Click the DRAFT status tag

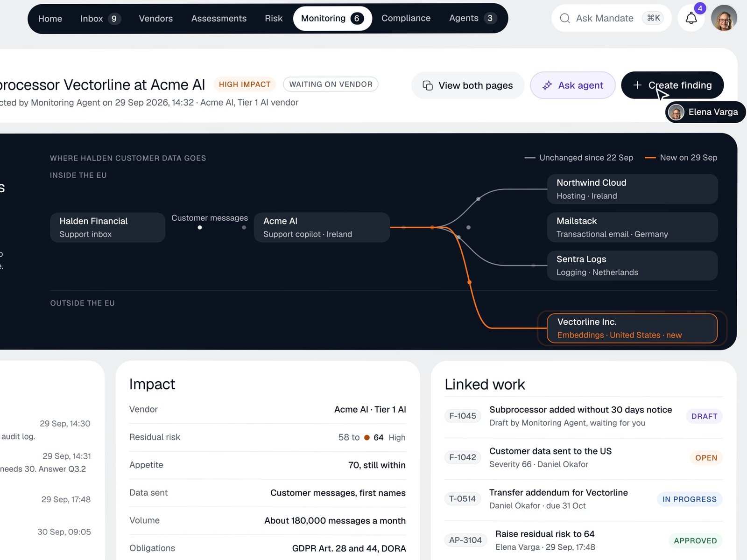[704, 416]
